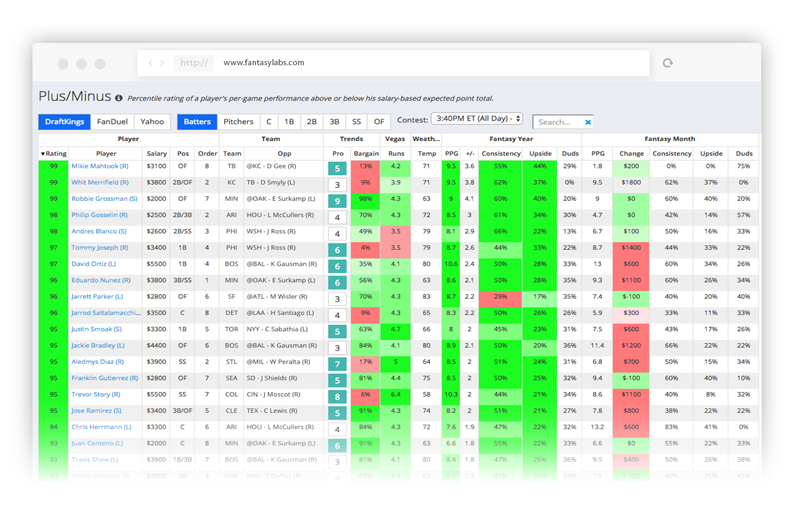800x528 pixels.
Task: Sort by Runs column header
Action: pyautogui.click(x=396, y=154)
